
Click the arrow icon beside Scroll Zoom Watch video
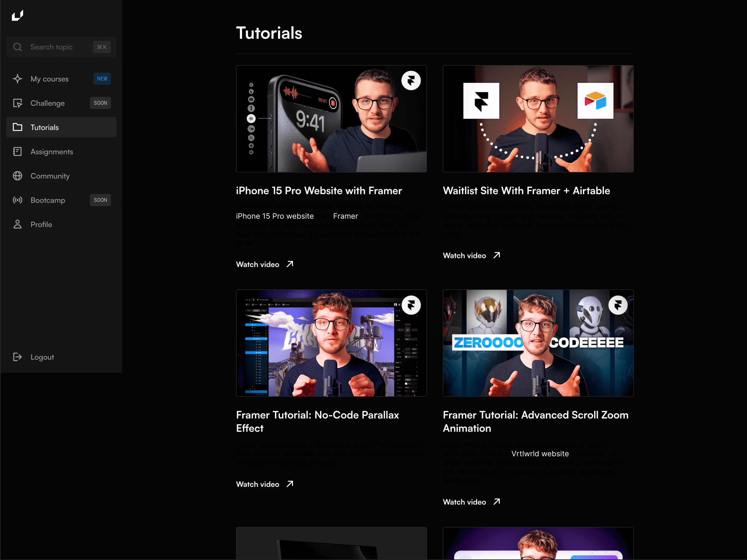497,502
